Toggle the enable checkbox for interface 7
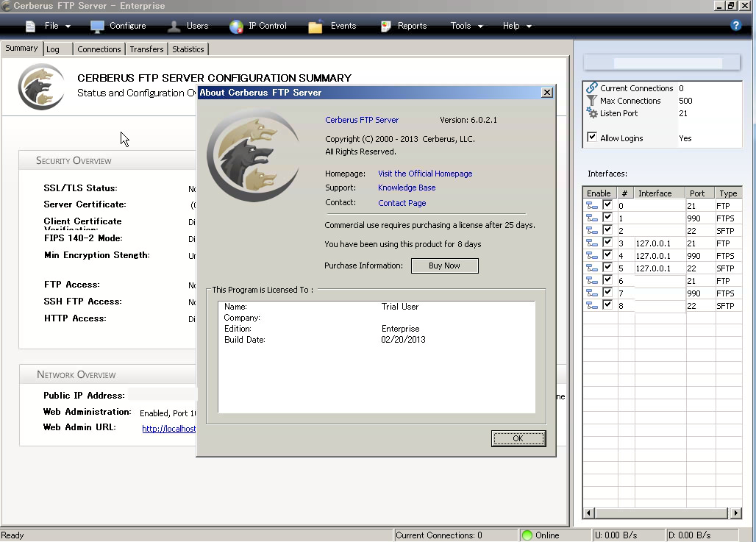The image size is (756, 542). tap(607, 293)
